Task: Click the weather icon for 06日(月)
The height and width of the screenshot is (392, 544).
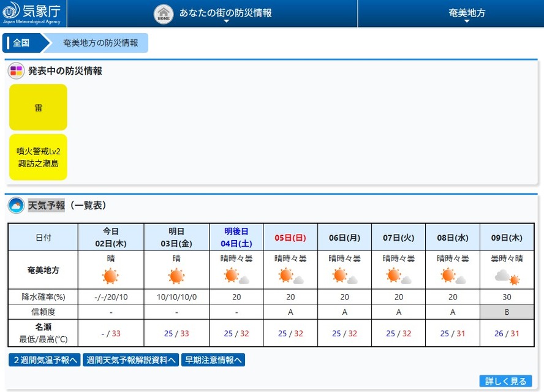Action: [x=344, y=276]
